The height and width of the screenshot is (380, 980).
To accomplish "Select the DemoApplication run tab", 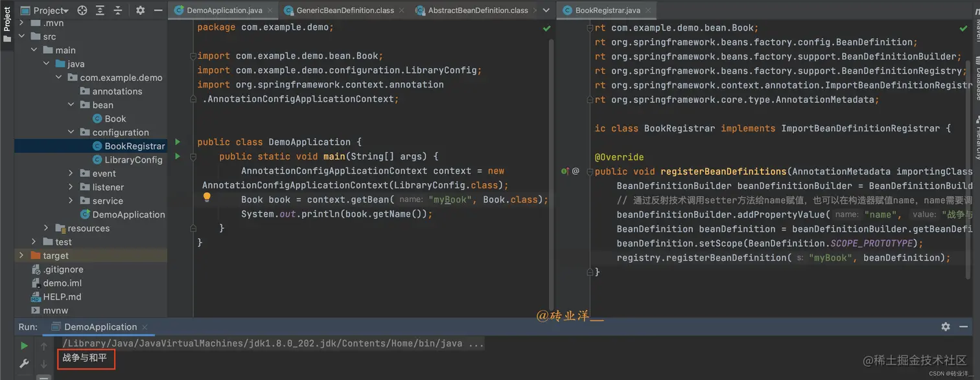I will click(x=100, y=327).
